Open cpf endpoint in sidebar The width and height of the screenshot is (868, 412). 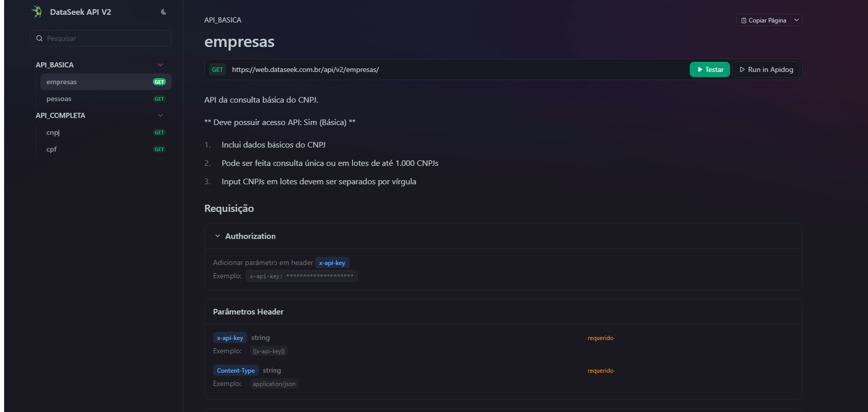tap(106, 149)
